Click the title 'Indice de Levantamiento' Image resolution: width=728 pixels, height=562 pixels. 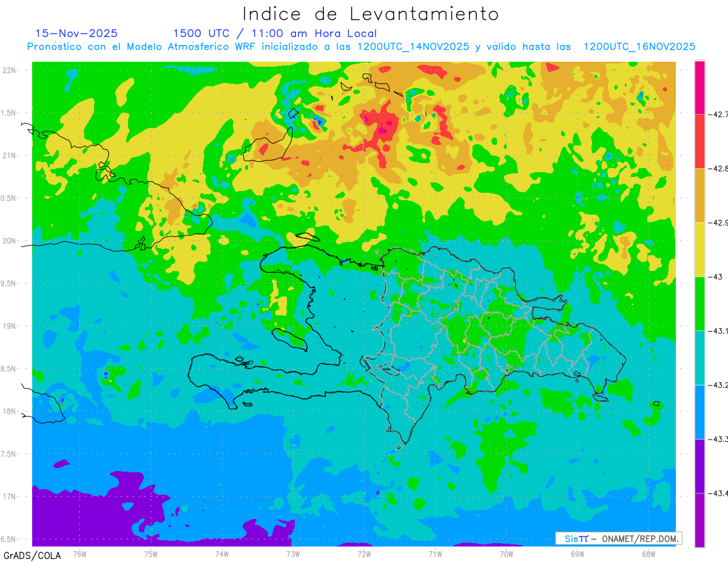371,13
